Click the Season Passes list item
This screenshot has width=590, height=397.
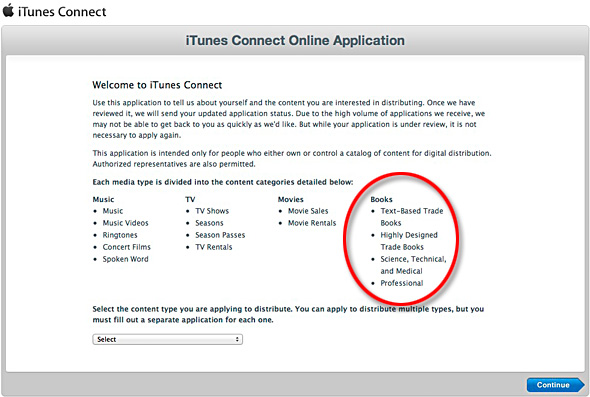220,235
